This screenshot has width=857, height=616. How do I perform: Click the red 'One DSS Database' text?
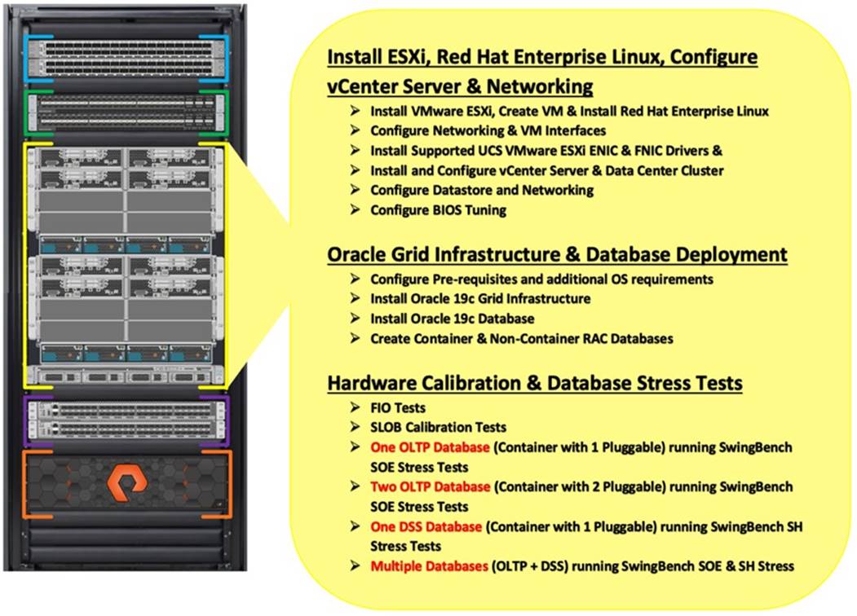point(426,527)
